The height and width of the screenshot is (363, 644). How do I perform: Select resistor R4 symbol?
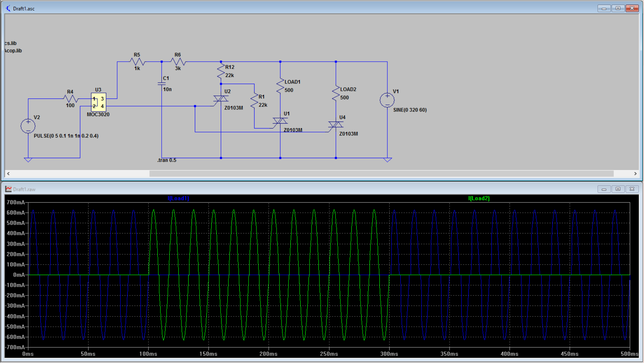click(71, 99)
